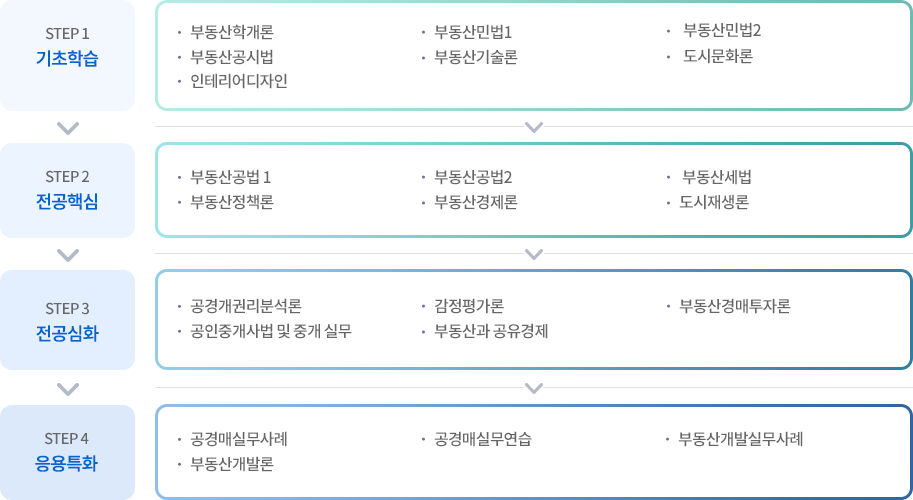Open the 인테리어디자인 course
913x500 pixels.
(239, 81)
